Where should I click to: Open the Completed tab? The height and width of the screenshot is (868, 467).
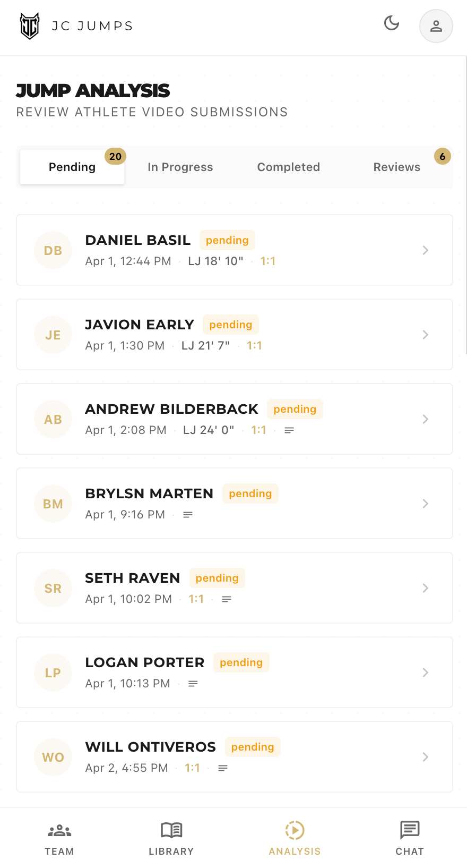click(x=288, y=167)
